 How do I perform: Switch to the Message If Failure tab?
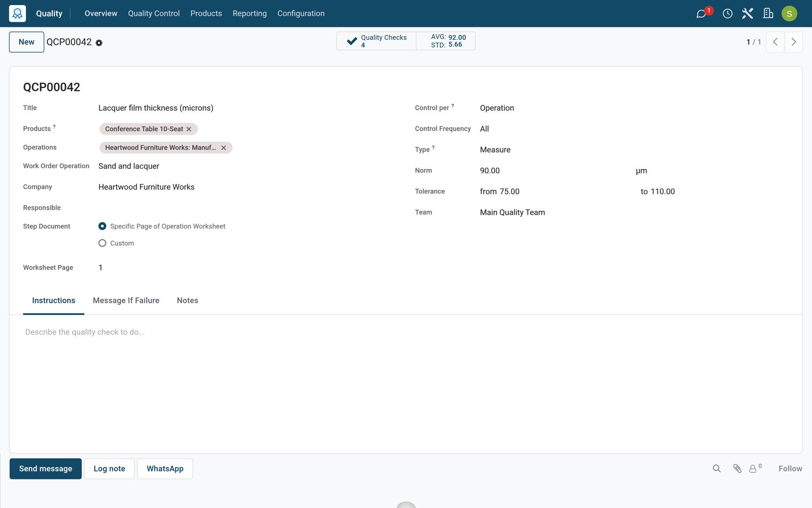click(126, 301)
